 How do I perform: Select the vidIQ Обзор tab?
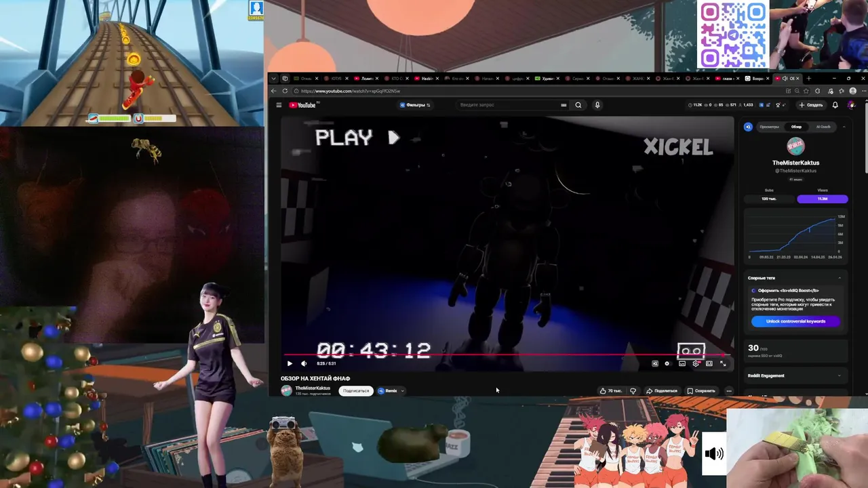(x=796, y=127)
